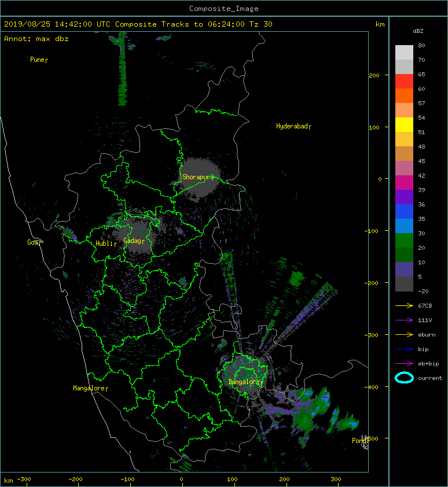The image size is (448, 487).
Task: Click the purple 111V arrow legend icon
Action: tap(404, 320)
